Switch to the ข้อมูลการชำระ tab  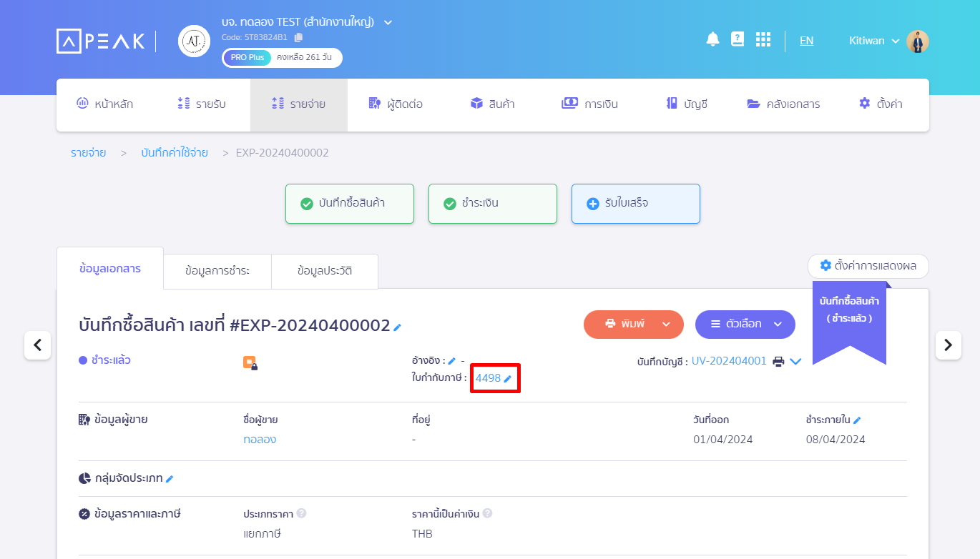tap(217, 272)
